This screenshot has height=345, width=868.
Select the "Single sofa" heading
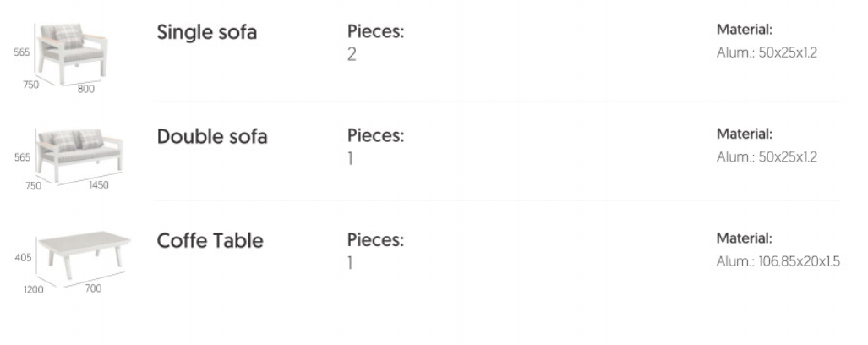207,33
